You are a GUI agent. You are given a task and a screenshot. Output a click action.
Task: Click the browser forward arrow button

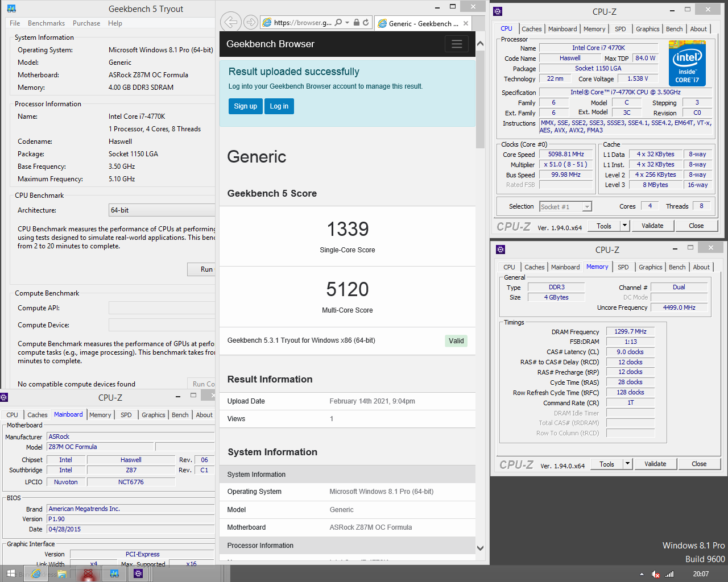point(250,22)
